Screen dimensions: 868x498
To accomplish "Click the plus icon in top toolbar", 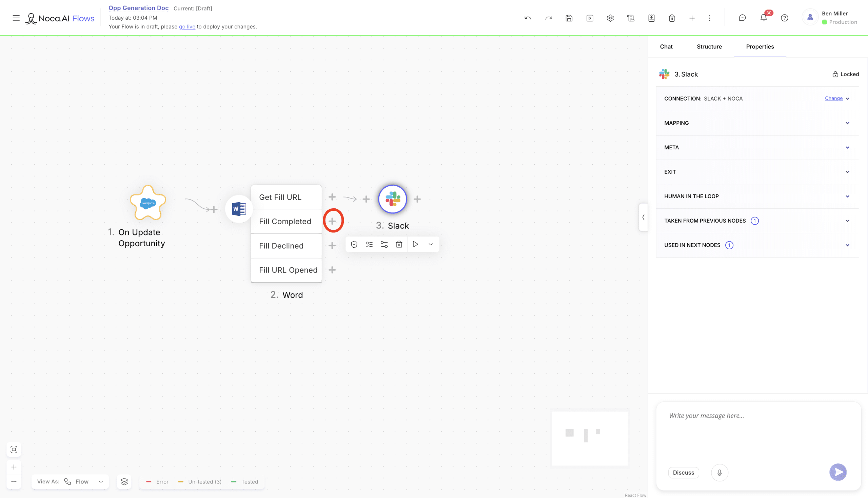I will pyautogui.click(x=692, y=18).
